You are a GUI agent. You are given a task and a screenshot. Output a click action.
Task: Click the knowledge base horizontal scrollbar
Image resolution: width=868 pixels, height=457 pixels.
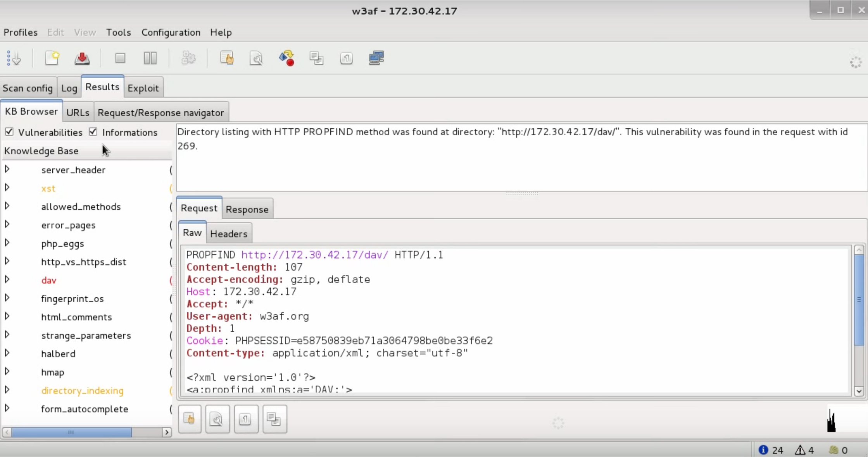click(x=87, y=432)
